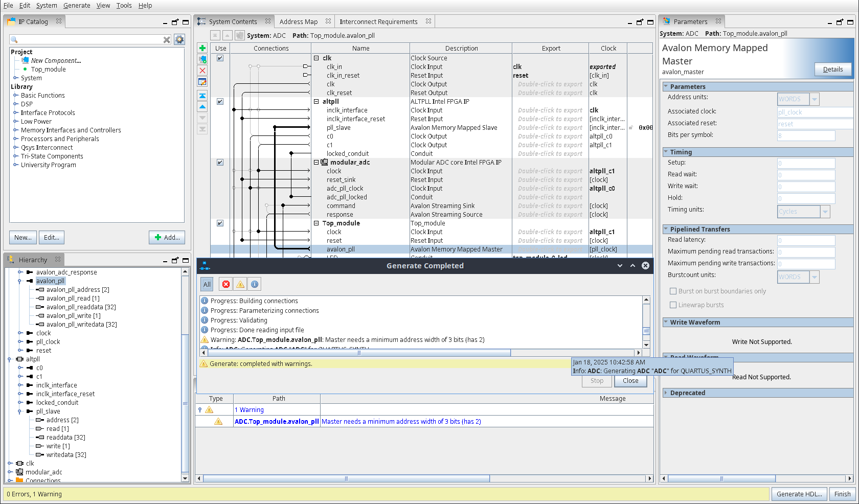Toggle the Use checkbox for Top_module
This screenshot has height=504, width=859.
[220, 223]
